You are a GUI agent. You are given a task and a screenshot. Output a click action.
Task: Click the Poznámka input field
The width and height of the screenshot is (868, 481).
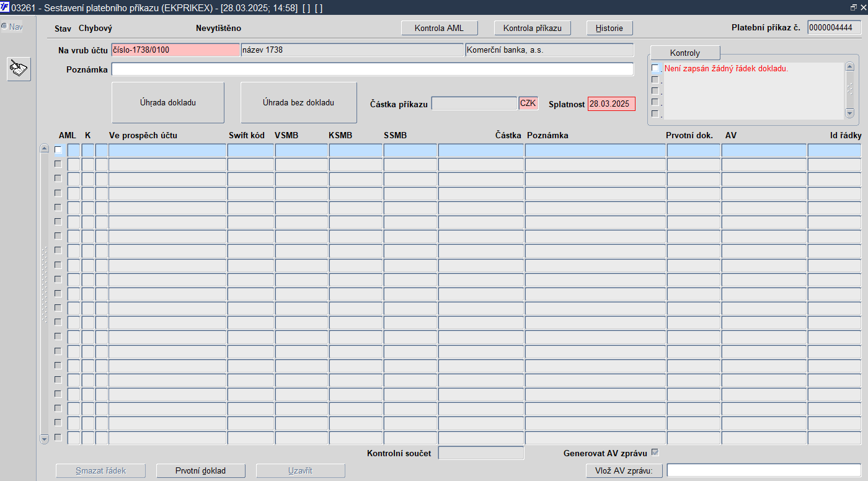point(373,69)
